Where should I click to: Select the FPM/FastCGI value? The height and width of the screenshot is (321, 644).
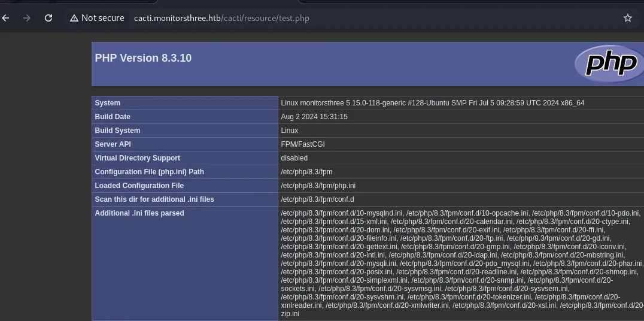point(303,144)
